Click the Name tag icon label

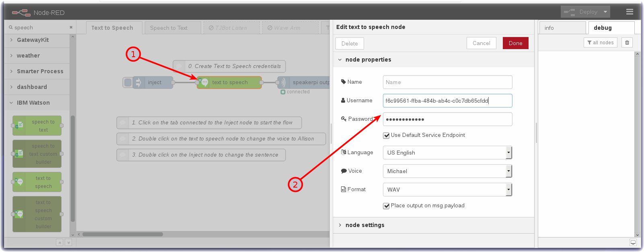(x=352, y=82)
